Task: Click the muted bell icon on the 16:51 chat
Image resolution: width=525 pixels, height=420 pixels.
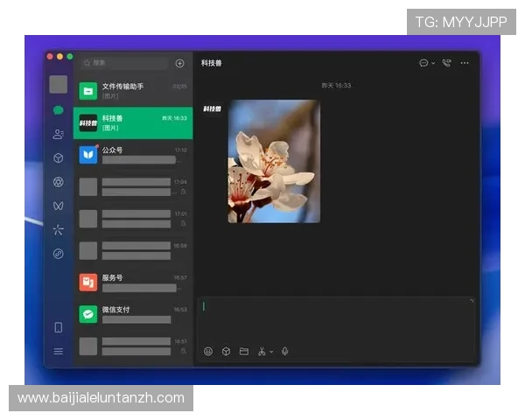Action: click(x=184, y=351)
